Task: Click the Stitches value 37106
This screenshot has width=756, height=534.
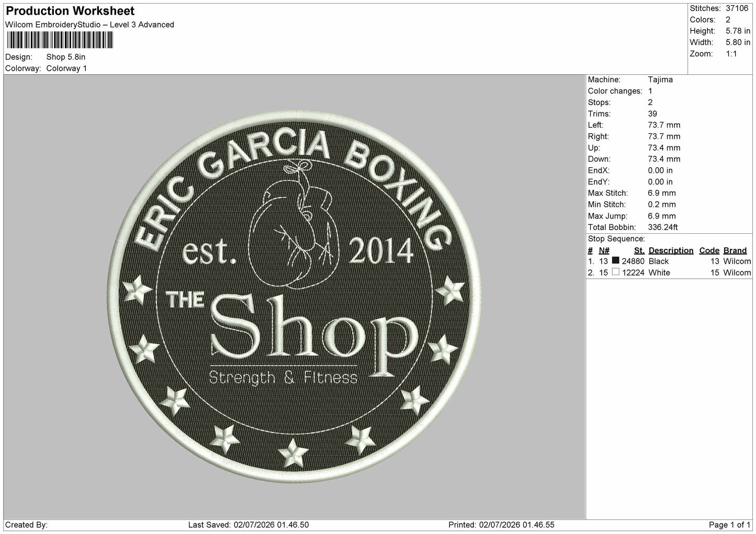Action: click(x=737, y=8)
